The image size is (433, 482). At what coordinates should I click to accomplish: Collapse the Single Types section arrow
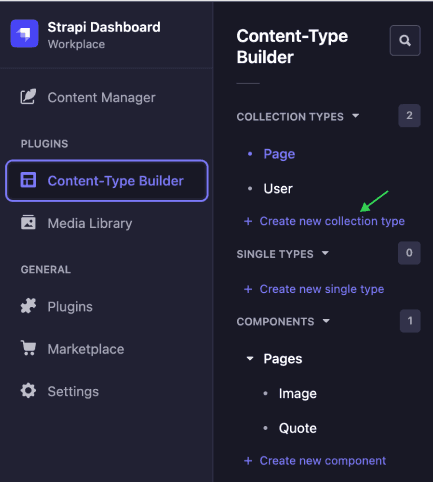coord(325,253)
